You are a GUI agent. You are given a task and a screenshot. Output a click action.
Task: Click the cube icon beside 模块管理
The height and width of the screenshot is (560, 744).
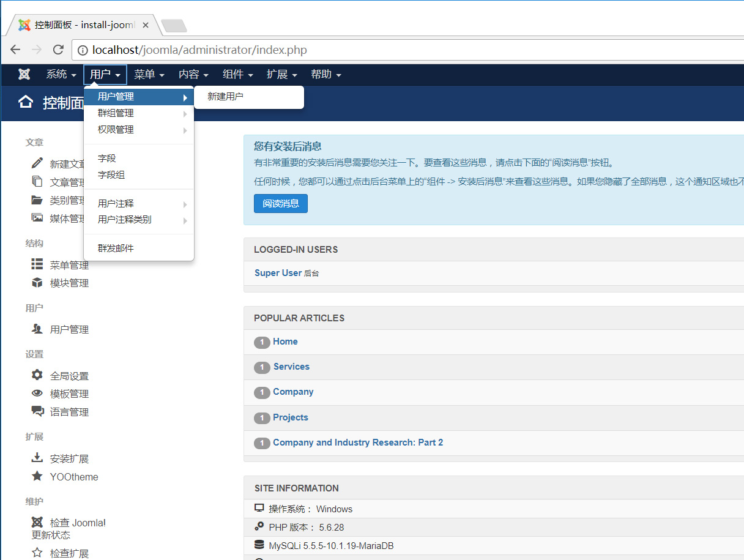pyautogui.click(x=37, y=283)
